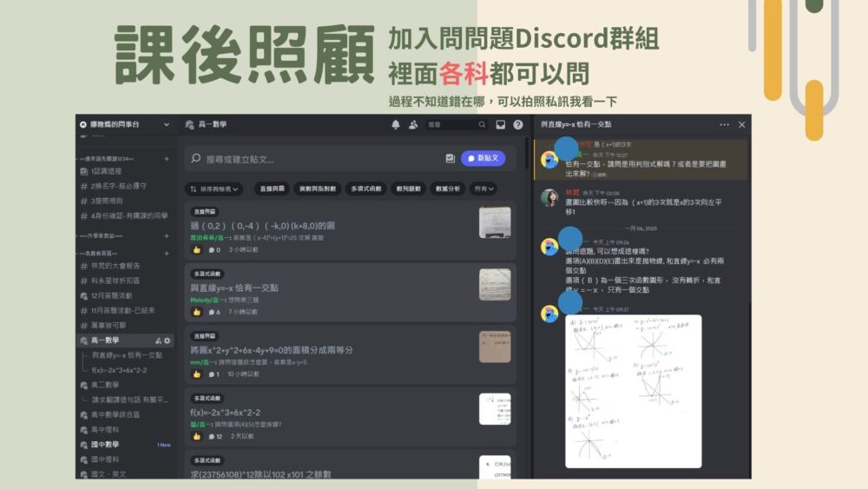
Task: Open help question mark icon
Action: point(518,124)
